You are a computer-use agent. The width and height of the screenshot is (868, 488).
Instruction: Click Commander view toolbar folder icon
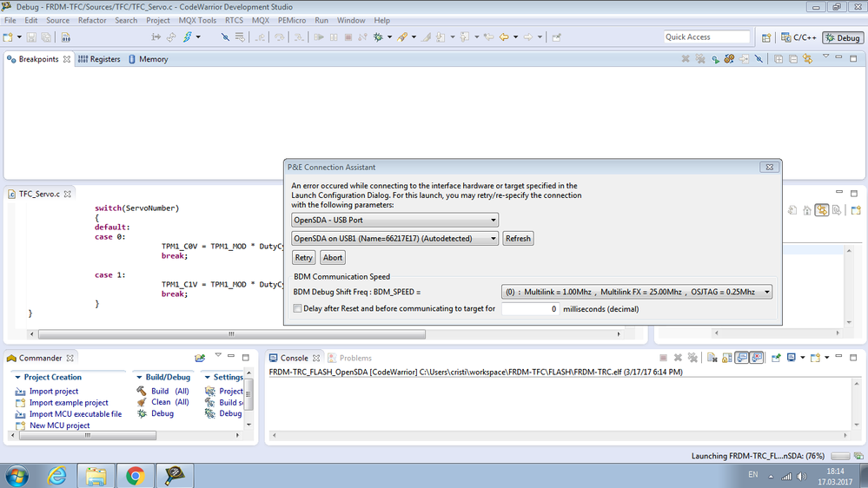click(x=200, y=358)
